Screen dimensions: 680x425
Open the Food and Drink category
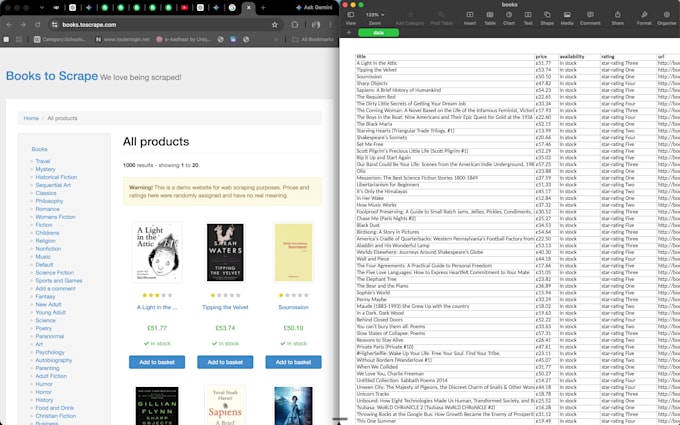click(55, 408)
